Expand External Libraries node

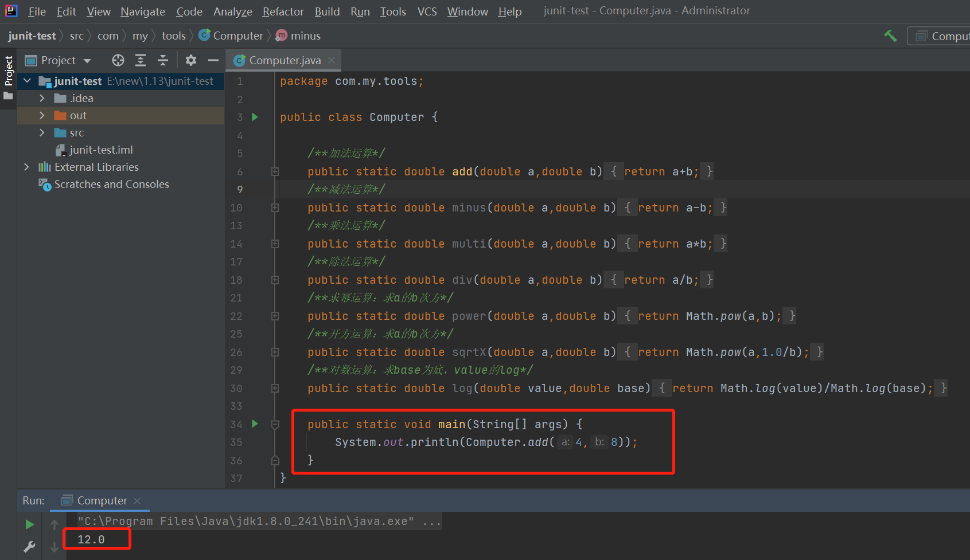coord(26,167)
